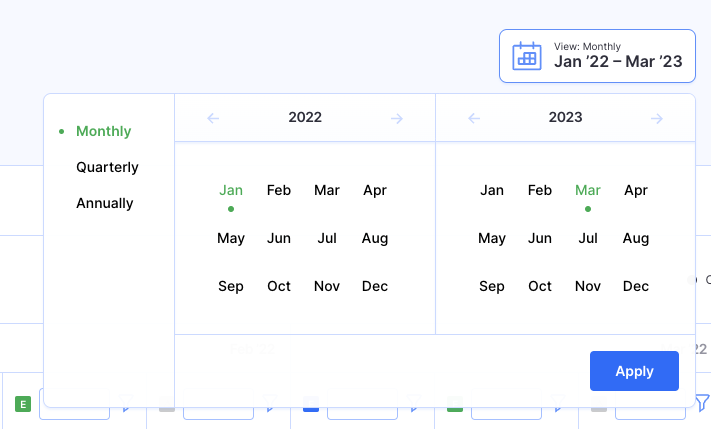
Task: Go to the previous year from 2023
Action: pyautogui.click(x=474, y=118)
